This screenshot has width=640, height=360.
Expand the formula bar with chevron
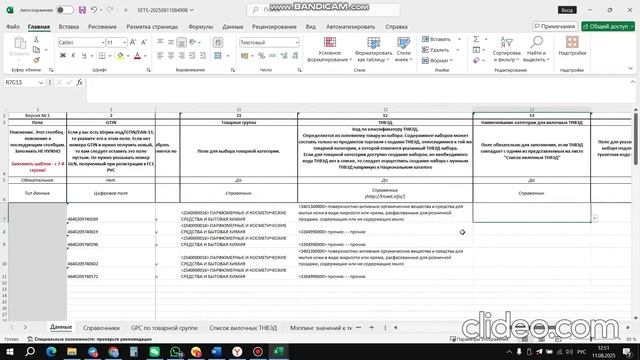(632, 82)
